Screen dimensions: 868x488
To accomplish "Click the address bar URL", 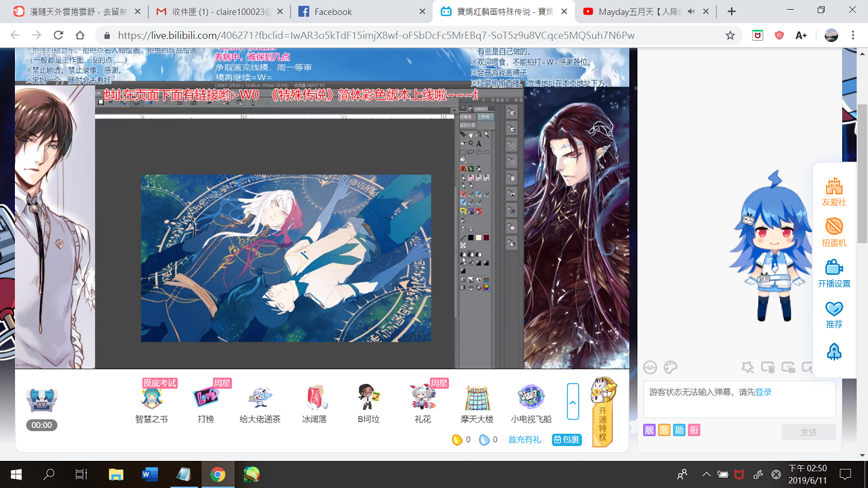I will pyautogui.click(x=376, y=36).
